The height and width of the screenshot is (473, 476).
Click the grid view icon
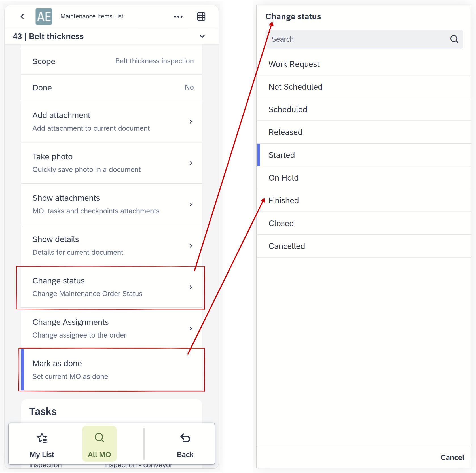click(201, 17)
